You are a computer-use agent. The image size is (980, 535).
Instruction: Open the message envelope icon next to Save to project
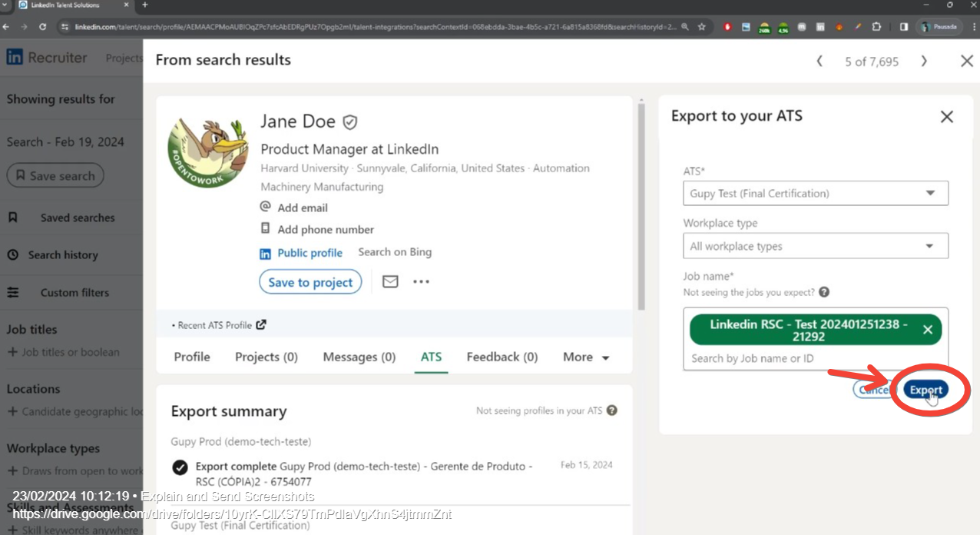390,281
